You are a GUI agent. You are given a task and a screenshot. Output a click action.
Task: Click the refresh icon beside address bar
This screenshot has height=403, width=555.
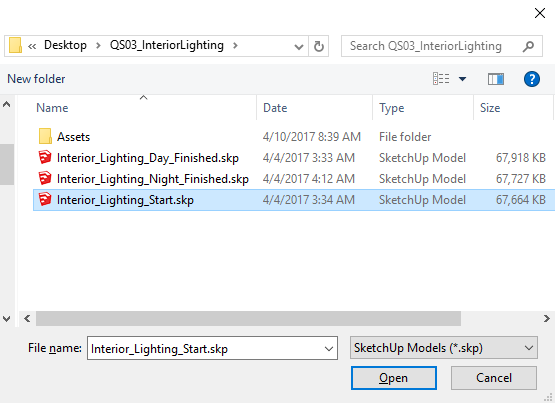point(319,46)
